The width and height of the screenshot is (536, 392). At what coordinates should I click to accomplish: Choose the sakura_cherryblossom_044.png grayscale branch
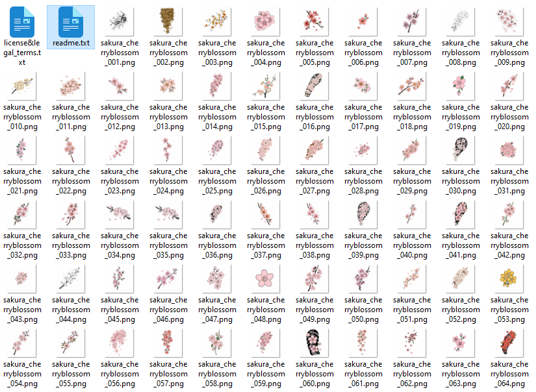coord(71,279)
